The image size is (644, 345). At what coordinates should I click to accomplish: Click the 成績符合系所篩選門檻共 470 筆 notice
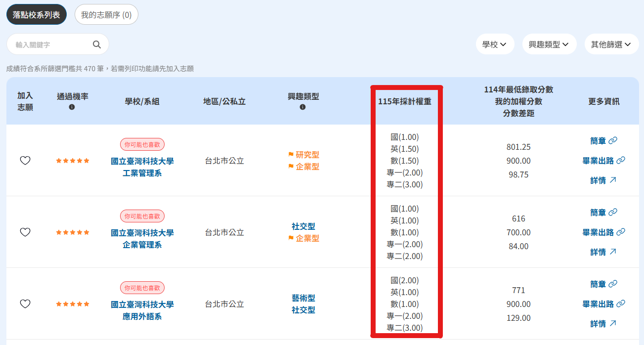100,69
